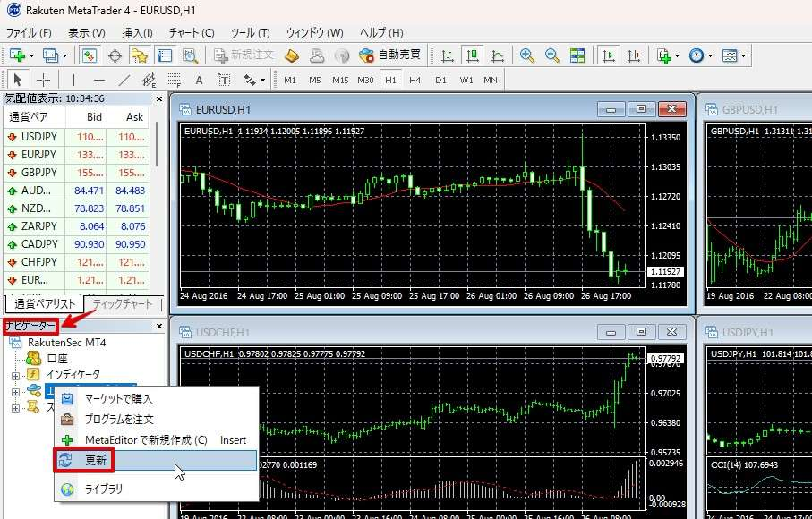Switch to M30 timeframe
The width and height of the screenshot is (812, 519).
[365, 81]
